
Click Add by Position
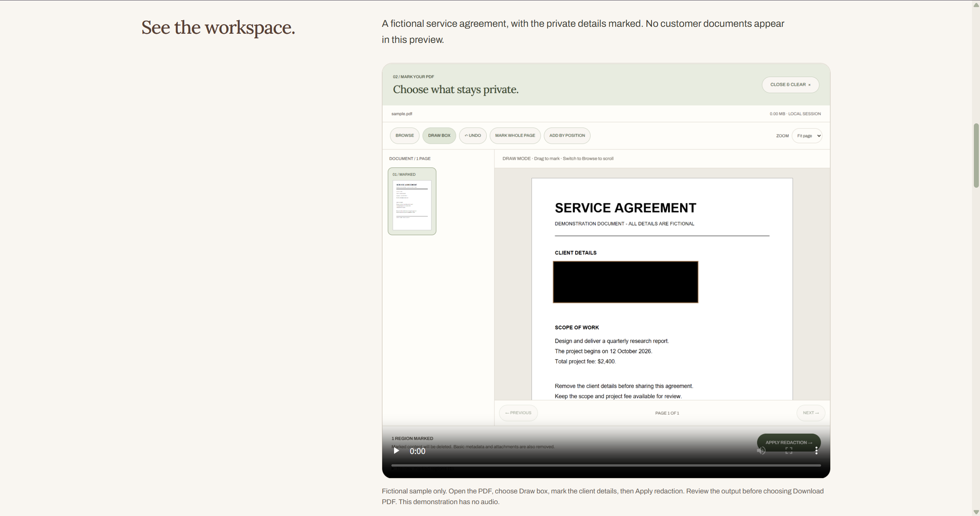coord(567,136)
